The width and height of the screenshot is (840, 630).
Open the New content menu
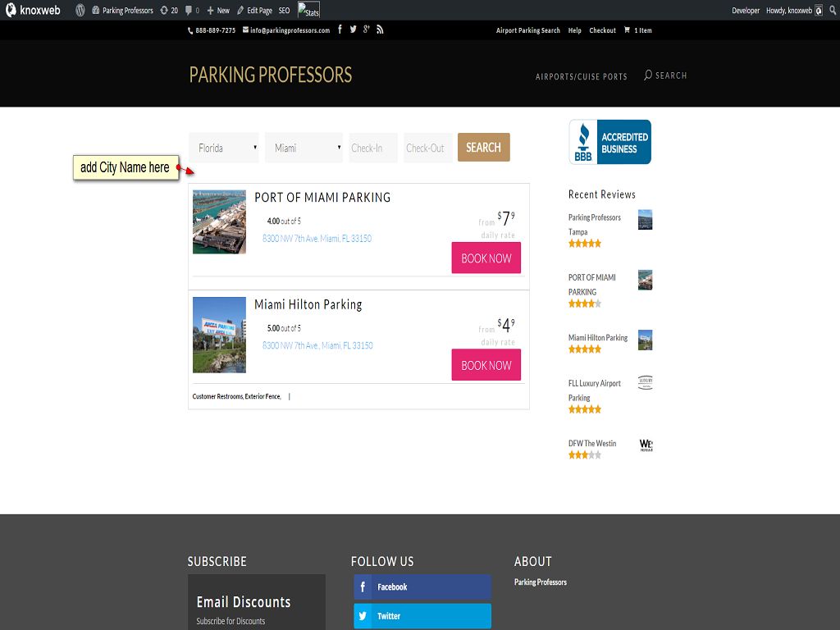click(x=218, y=10)
